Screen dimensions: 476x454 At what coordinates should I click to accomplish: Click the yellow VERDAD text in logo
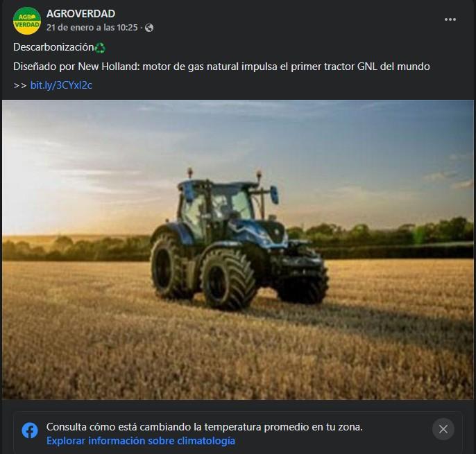[27, 24]
